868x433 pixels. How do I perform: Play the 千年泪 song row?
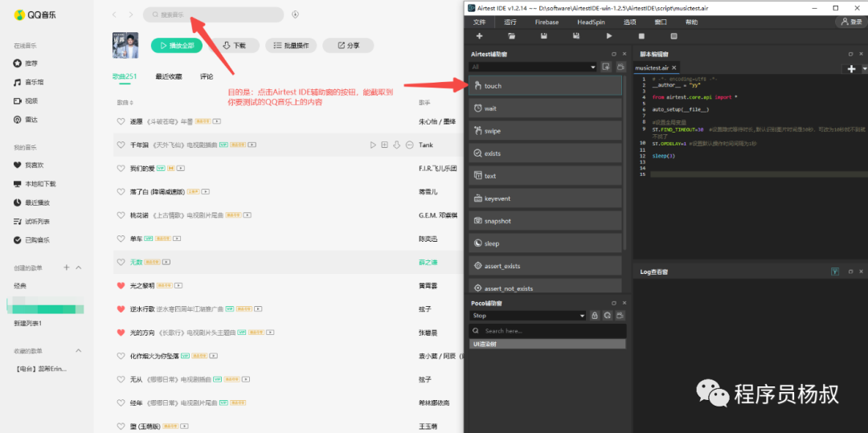[x=373, y=145]
